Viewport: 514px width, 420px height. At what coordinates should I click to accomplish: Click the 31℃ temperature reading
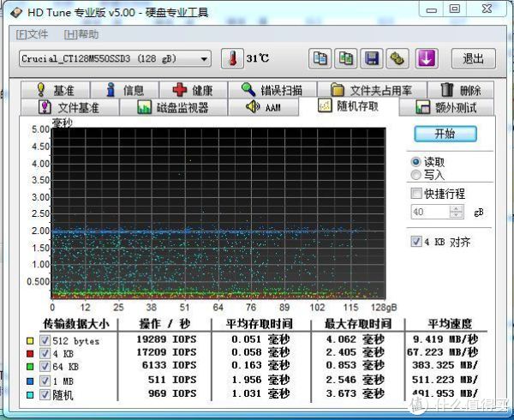258,58
